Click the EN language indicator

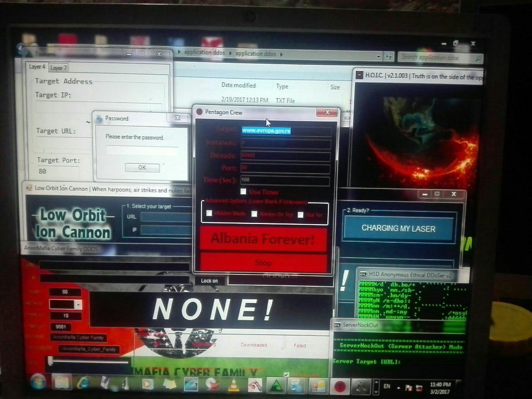click(x=387, y=387)
